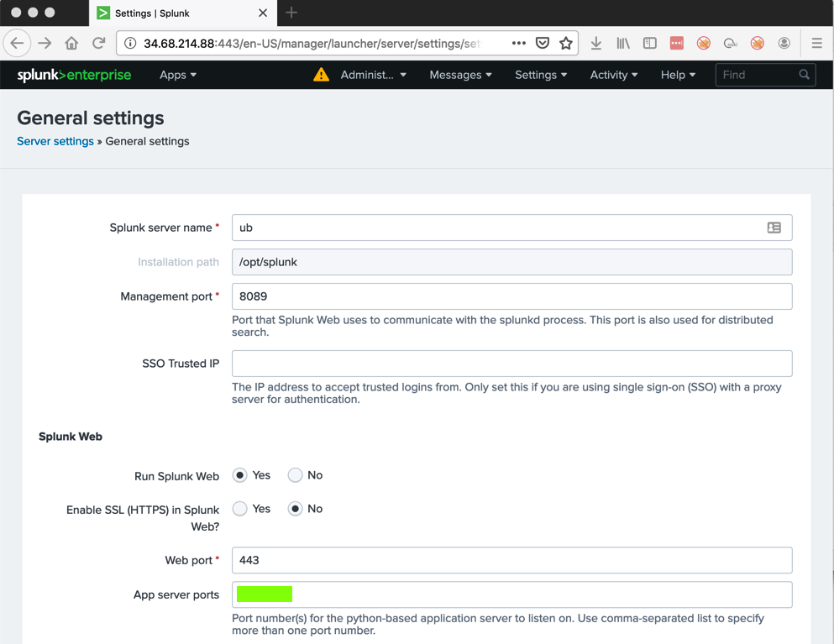Open the Firefox hamburger menu

point(816,43)
